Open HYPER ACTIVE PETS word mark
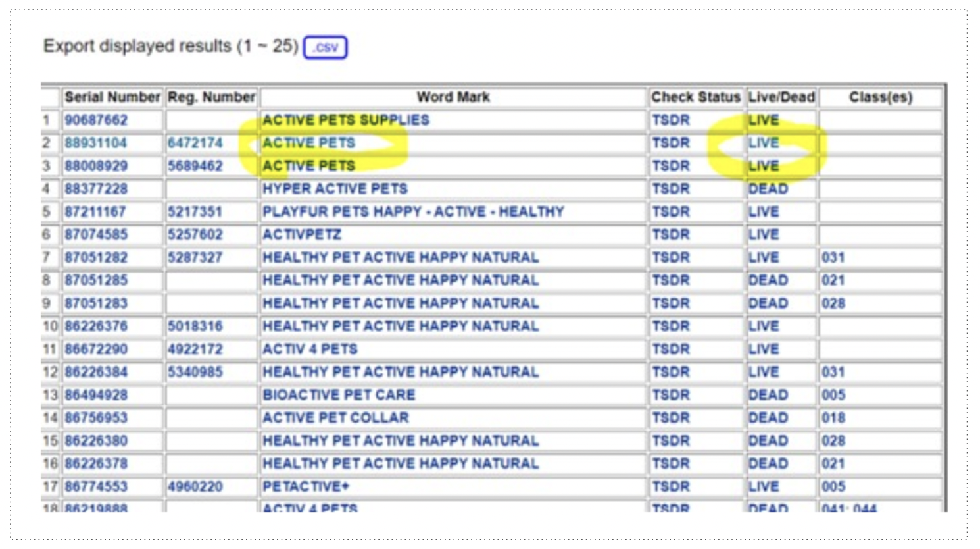 click(x=335, y=189)
